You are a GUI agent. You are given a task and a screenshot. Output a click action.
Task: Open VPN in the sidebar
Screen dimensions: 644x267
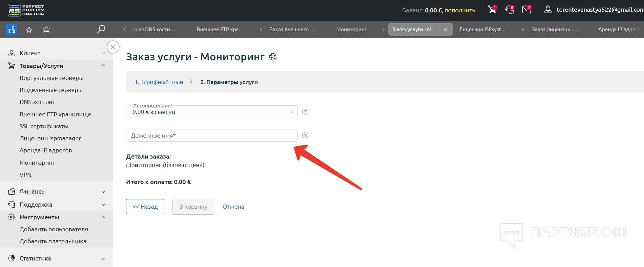point(25,175)
